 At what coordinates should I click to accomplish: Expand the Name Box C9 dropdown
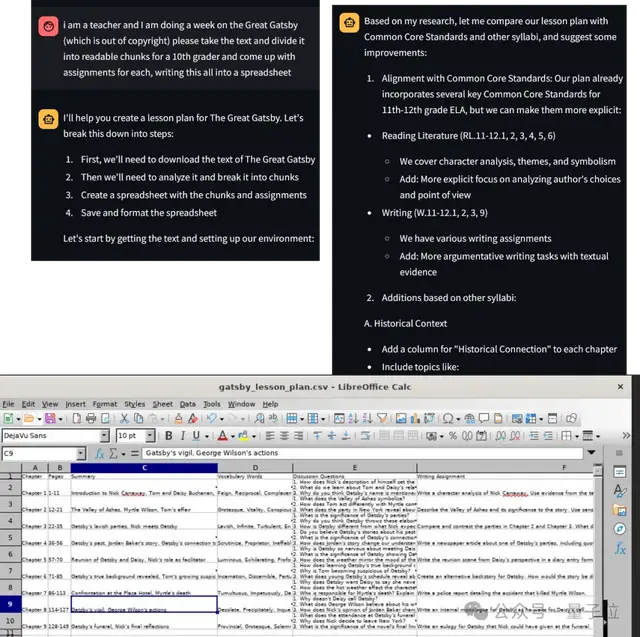80,453
